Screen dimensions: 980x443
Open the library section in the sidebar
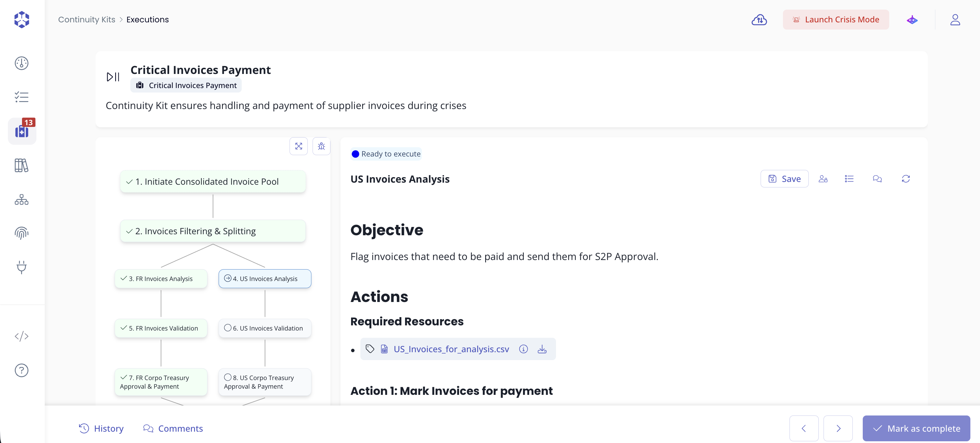click(x=21, y=165)
